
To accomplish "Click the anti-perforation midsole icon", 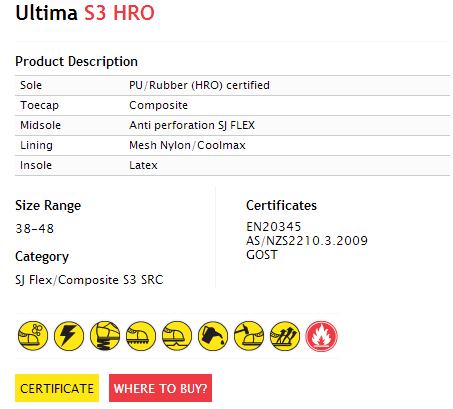I will (177, 336).
